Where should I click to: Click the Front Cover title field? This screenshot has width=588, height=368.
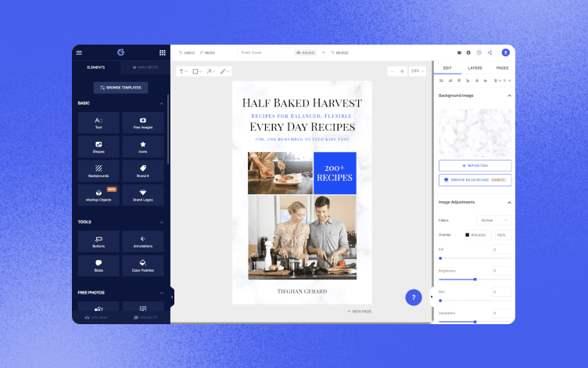click(x=266, y=52)
